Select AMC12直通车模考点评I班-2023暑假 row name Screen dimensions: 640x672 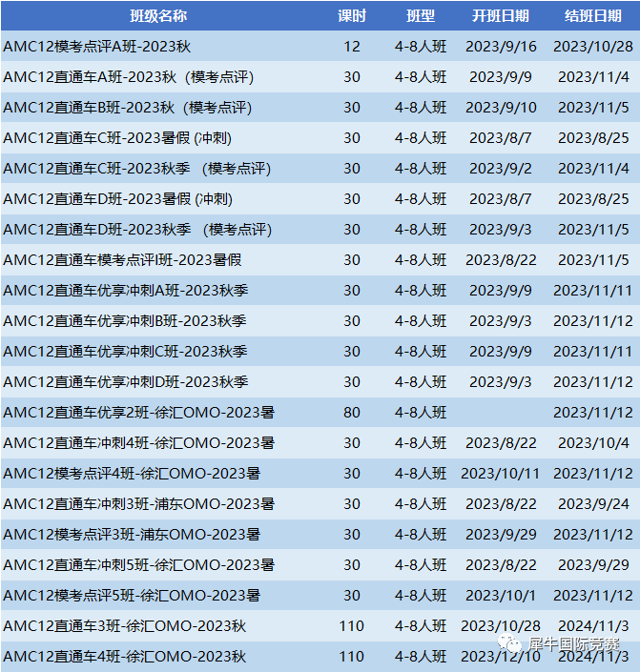point(122,259)
